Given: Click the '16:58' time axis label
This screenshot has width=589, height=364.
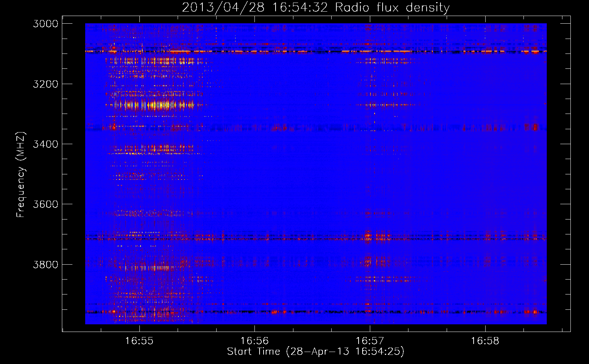Looking at the screenshot, I should (485, 341).
